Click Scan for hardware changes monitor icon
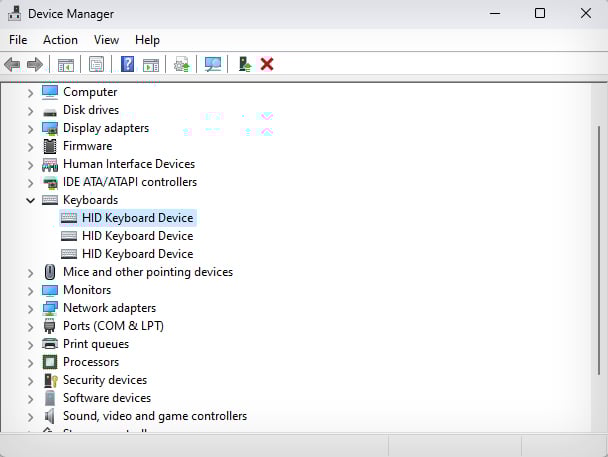The image size is (608, 457). [x=213, y=64]
